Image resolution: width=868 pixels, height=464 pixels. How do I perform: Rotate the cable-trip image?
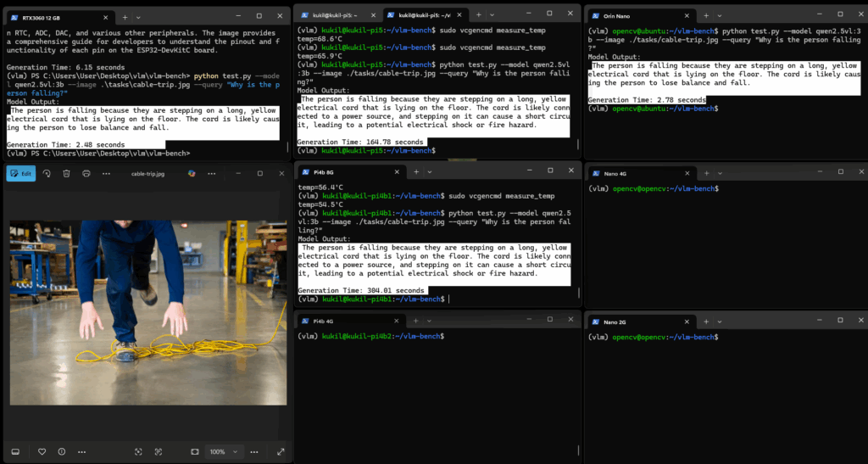[x=47, y=173]
